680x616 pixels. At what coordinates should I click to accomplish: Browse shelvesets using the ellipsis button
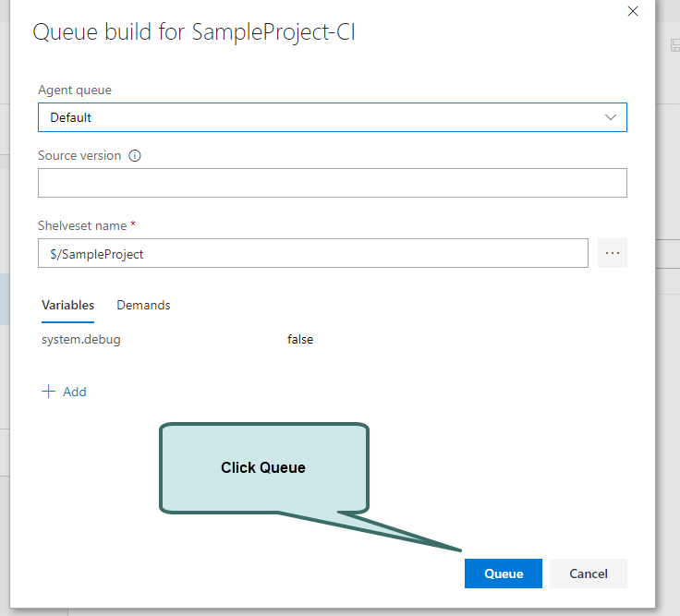pos(612,253)
